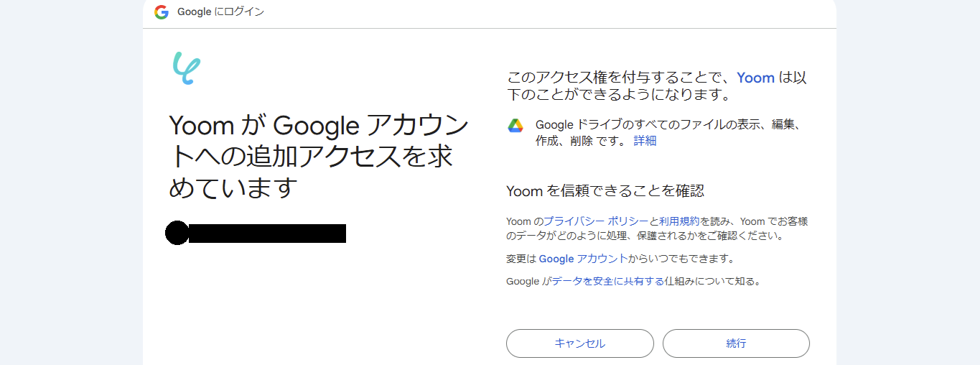Open the 詳細 link for Drive permissions
The height and width of the screenshot is (365, 980).
tap(645, 141)
